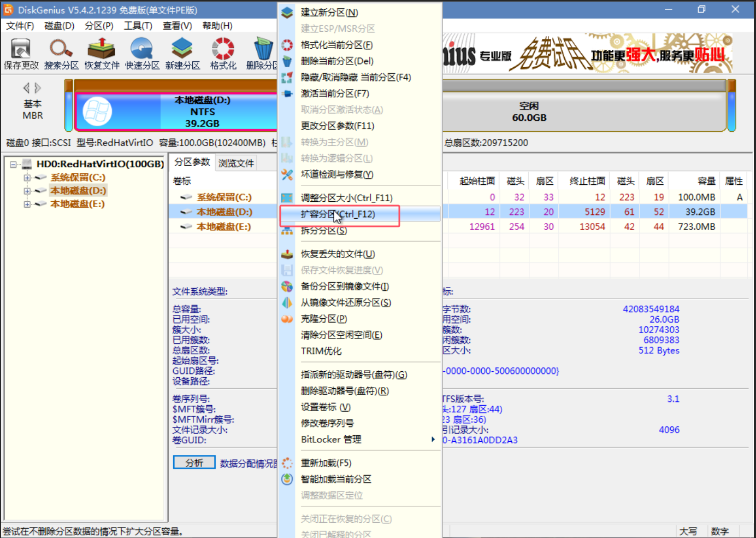
Task: Click the icon beside 隐藏/取消隐藏 当前分区
Action: (287, 78)
